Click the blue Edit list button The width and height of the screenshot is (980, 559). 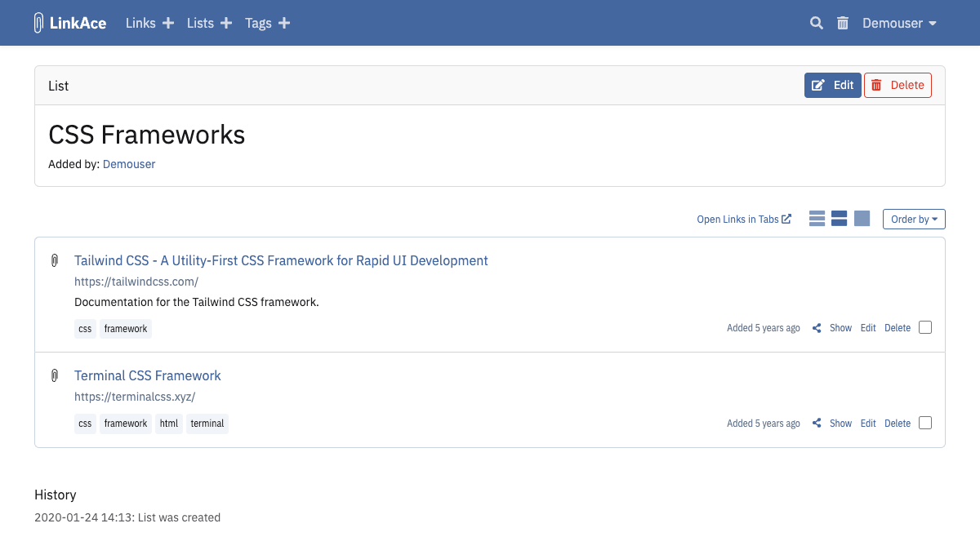(832, 86)
